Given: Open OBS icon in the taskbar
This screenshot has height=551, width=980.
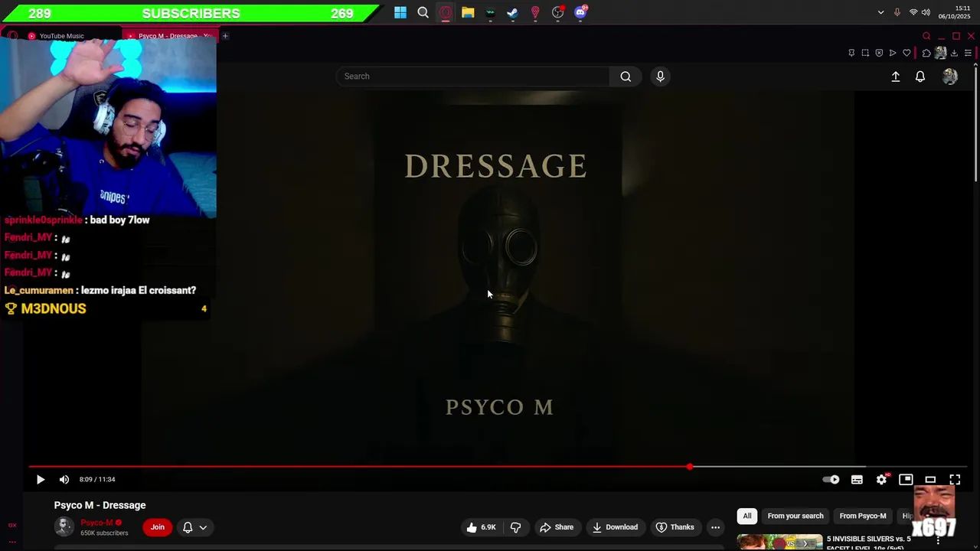Looking at the screenshot, I should tap(558, 12).
